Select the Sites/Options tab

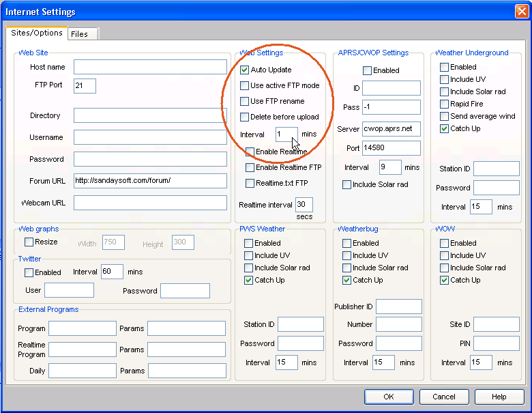[37, 33]
